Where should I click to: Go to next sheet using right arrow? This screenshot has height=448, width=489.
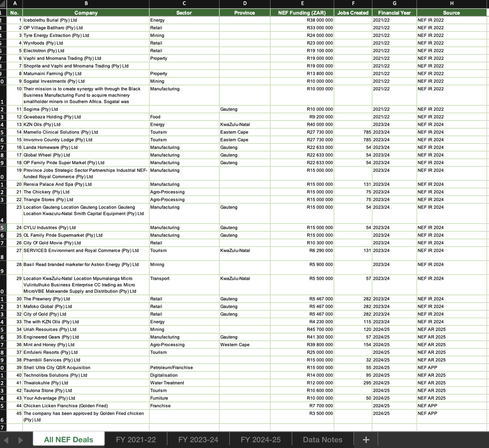pyautogui.click(x=20, y=440)
